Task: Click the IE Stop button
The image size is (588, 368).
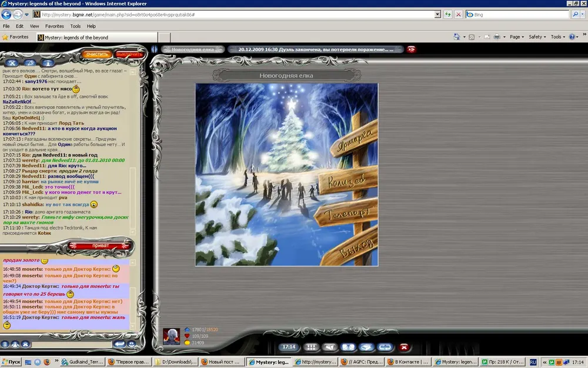Action: pos(458,14)
